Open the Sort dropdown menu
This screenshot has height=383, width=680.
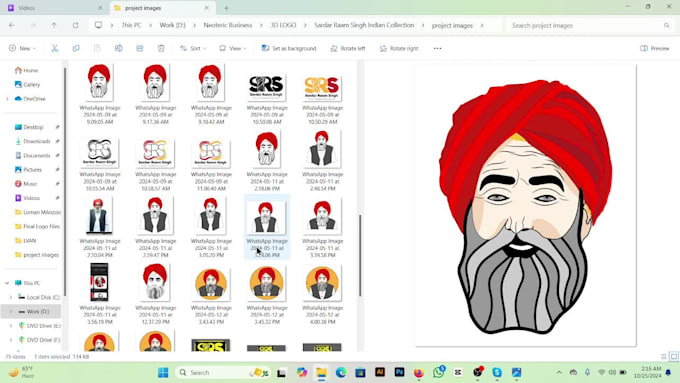(193, 48)
